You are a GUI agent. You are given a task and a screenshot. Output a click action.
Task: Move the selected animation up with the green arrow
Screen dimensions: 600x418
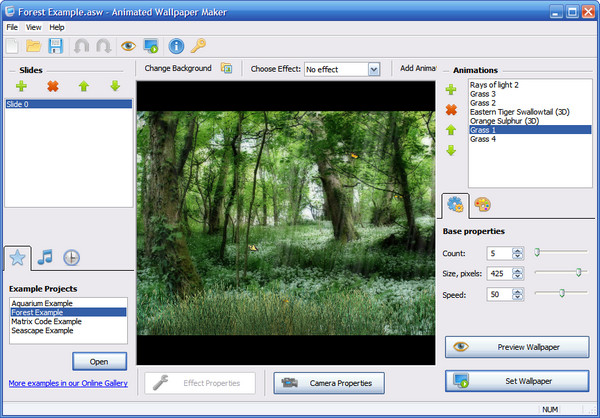451,130
